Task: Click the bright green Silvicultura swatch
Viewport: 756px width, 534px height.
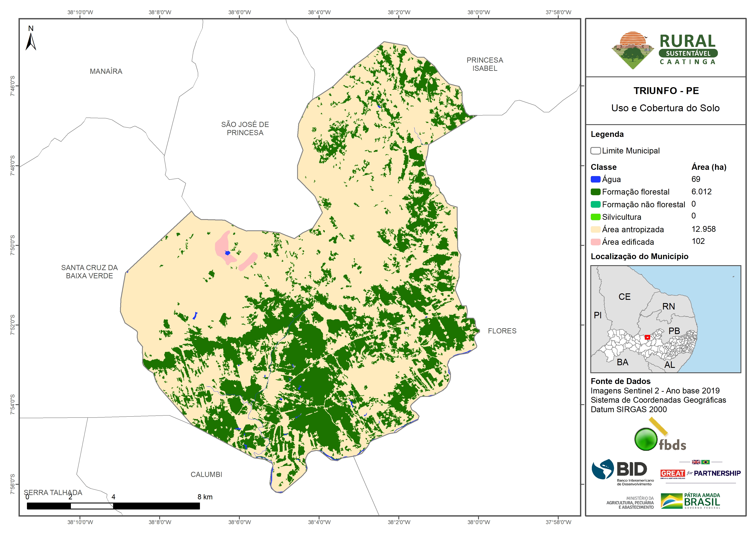Action: 595,217
